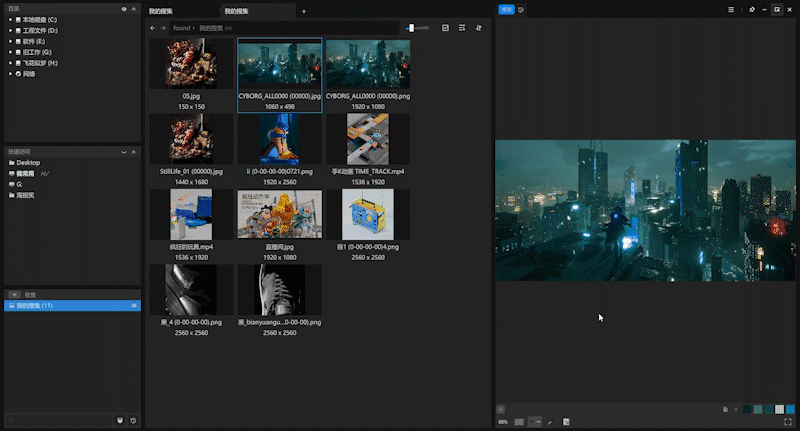This screenshot has width=800, height=431.
Task: Add a new collection with plus button
Action: coord(14,295)
